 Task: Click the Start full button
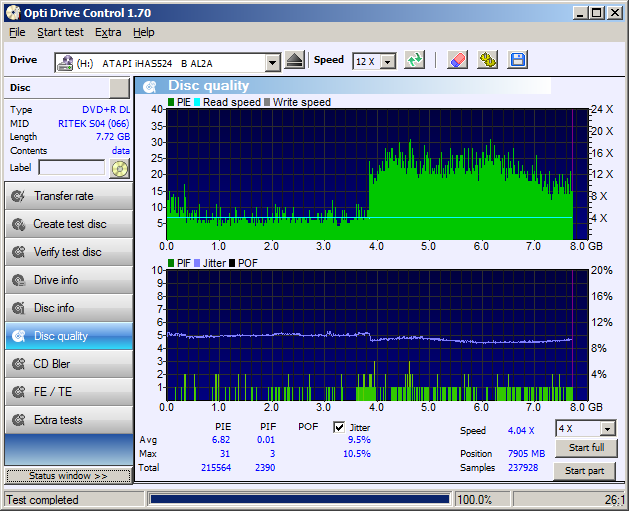pos(586,448)
